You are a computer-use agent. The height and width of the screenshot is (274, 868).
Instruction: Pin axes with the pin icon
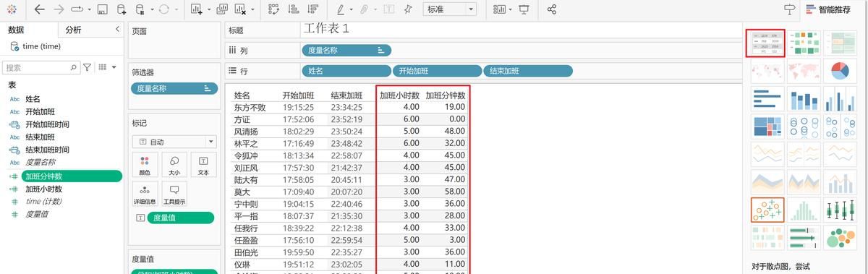(408, 9)
